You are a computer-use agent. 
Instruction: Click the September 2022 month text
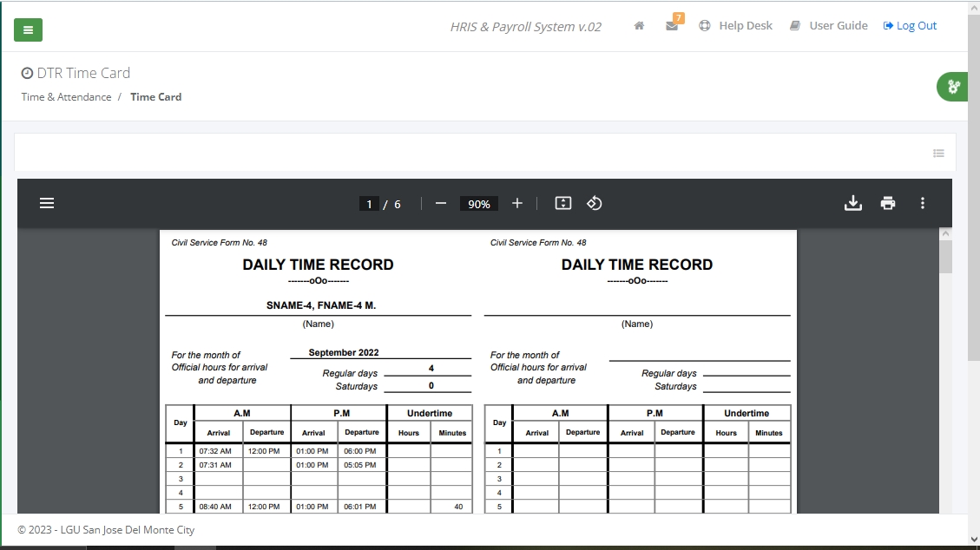344,352
